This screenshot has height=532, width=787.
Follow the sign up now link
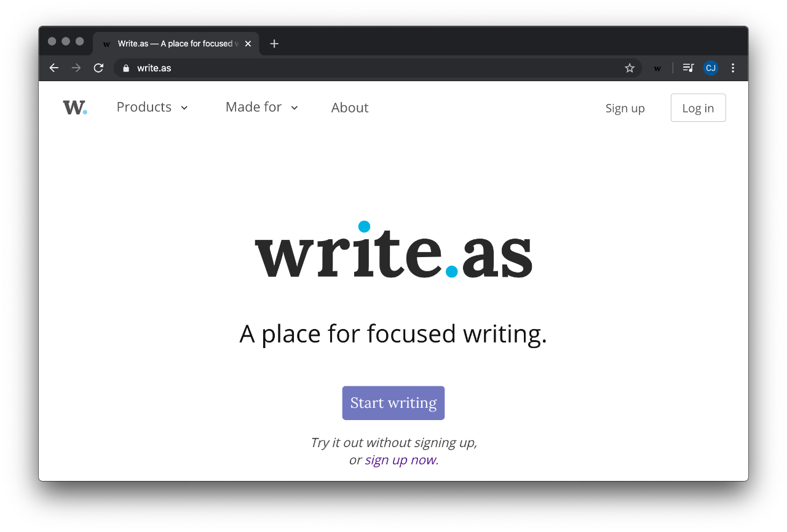(x=400, y=460)
